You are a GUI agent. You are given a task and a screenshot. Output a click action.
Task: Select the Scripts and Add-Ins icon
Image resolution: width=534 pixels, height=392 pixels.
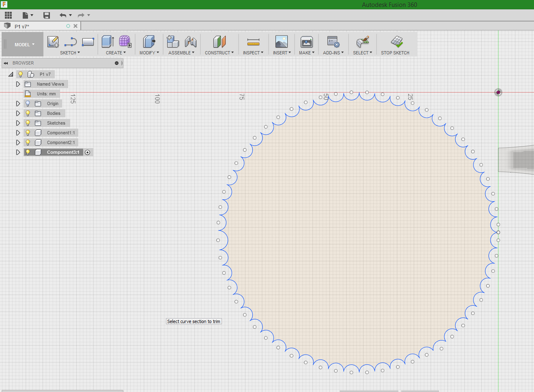click(333, 41)
